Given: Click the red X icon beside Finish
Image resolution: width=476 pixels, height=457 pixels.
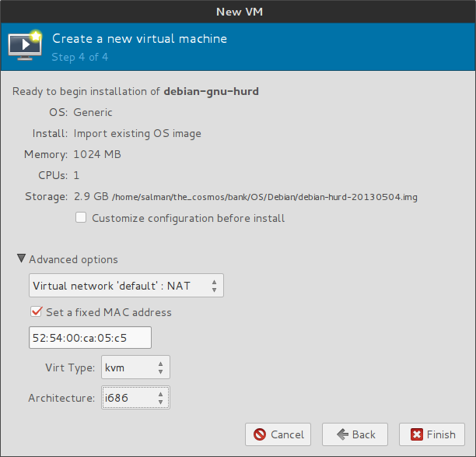Looking at the screenshot, I should tap(416, 434).
